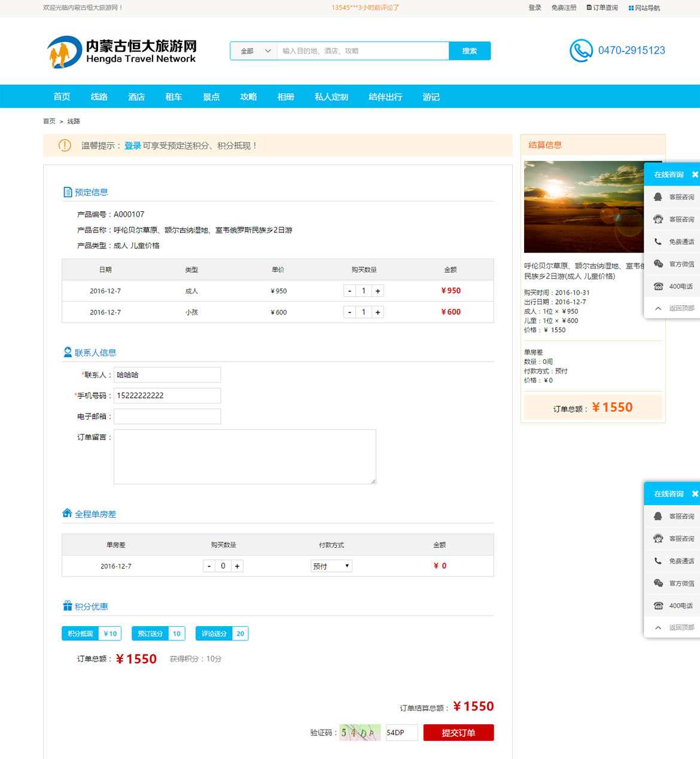Click the free call phone icon in the lower panel
The height and width of the screenshot is (759, 700).
click(x=658, y=561)
